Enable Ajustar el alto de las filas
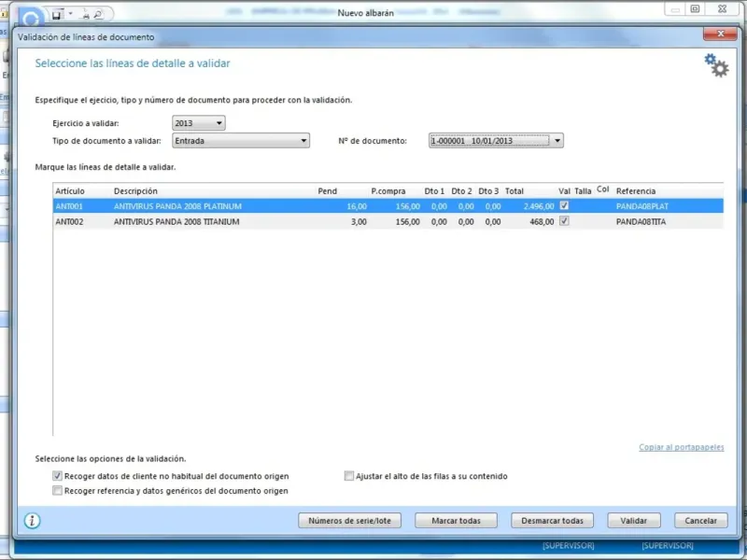747x560 pixels. pos(349,476)
